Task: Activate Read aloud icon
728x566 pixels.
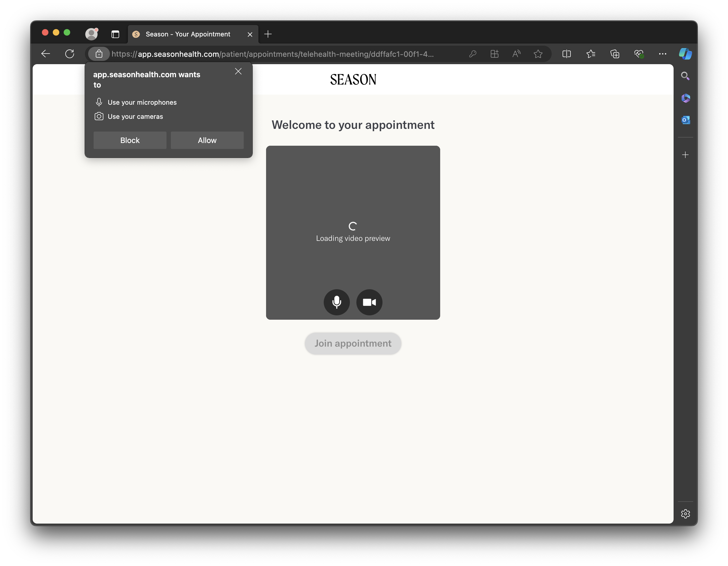Action: pos(516,54)
